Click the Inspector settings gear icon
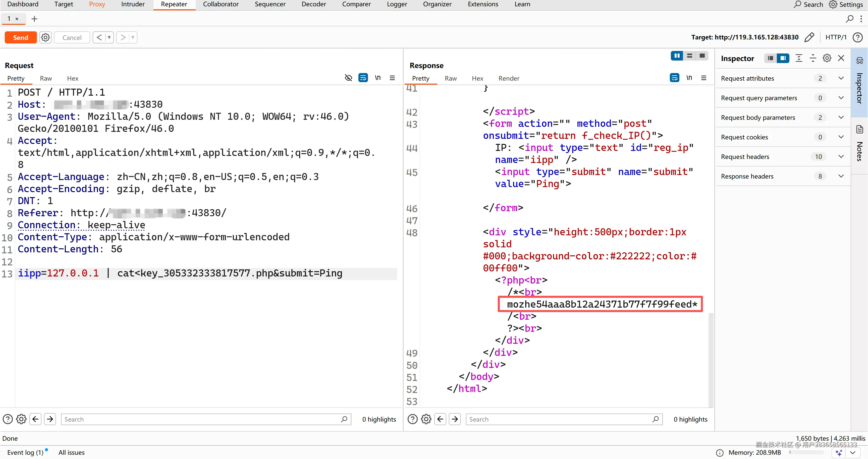 827,58
